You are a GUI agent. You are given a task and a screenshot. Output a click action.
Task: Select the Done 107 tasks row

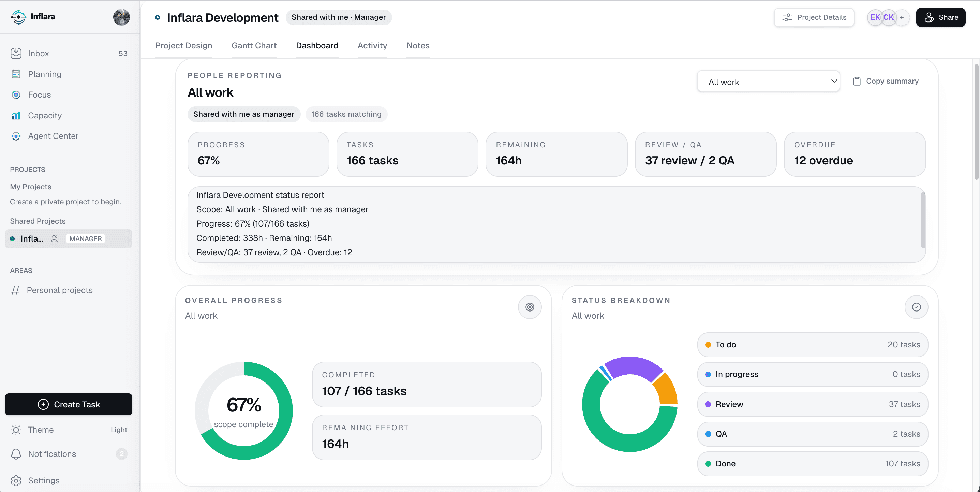click(813, 463)
